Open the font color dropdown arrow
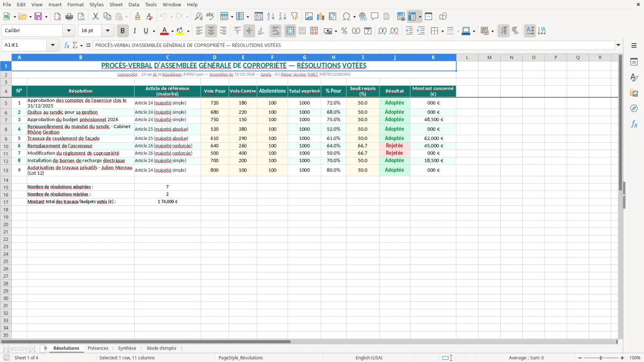644x362 pixels. 172,31
